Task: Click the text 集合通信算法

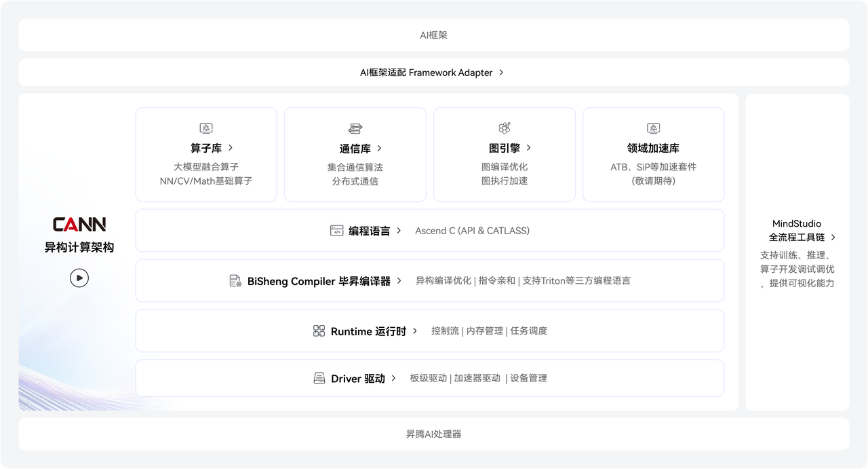Action: point(355,167)
